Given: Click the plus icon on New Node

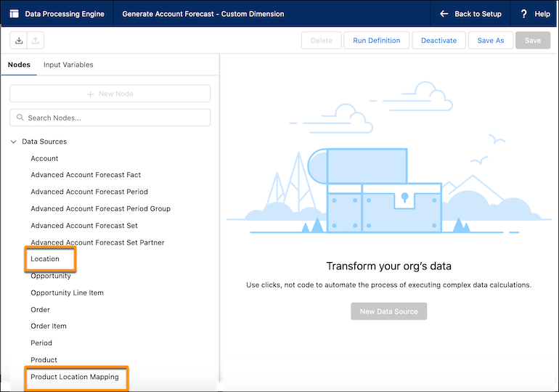Looking at the screenshot, I should (91, 94).
